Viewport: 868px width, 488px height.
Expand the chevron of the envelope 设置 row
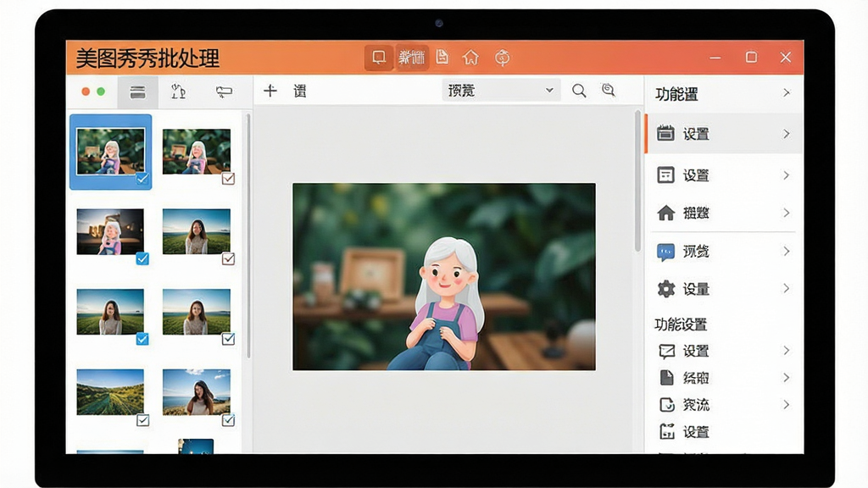click(x=787, y=350)
